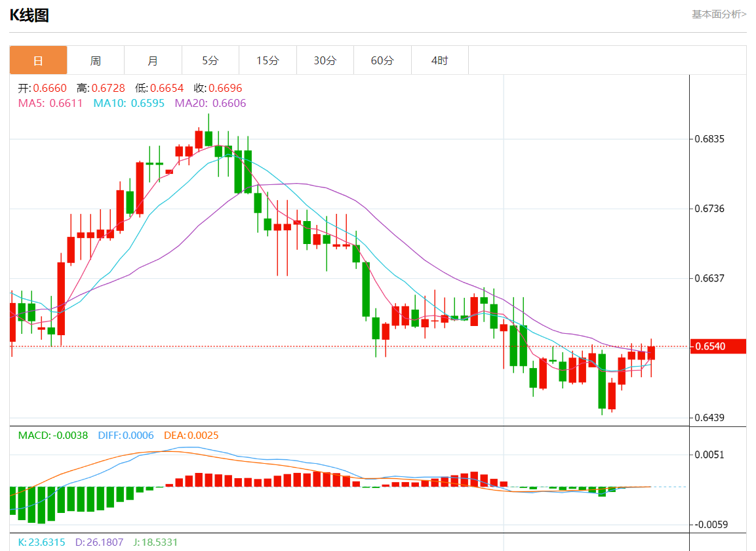Screen dimensions: 756x551
Task: Open the 基本面分析 link
Action: pos(719,14)
